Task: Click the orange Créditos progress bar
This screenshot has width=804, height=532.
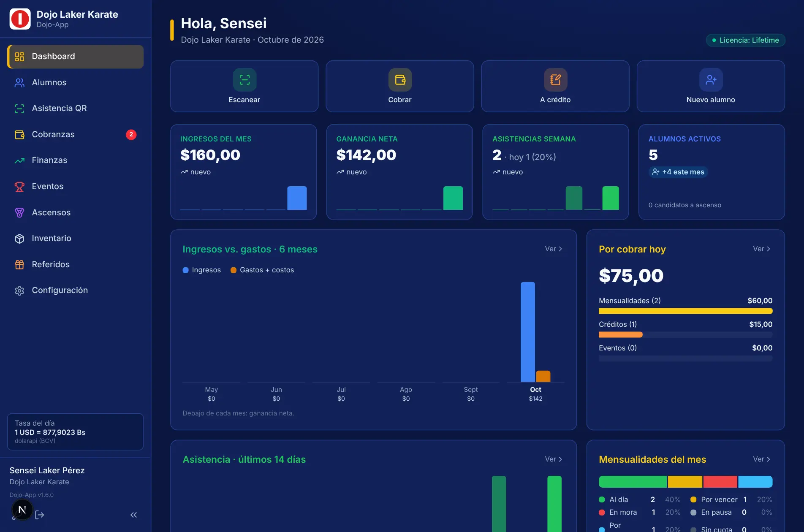Action: tap(620, 335)
